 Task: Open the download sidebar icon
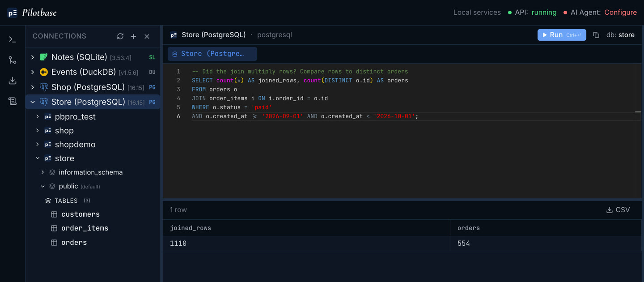pyautogui.click(x=13, y=81)
